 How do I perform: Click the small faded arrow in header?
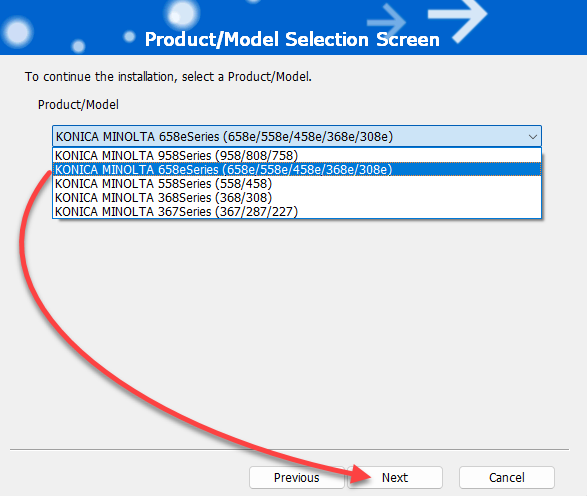pyautogui.click(x=386, y=22)
